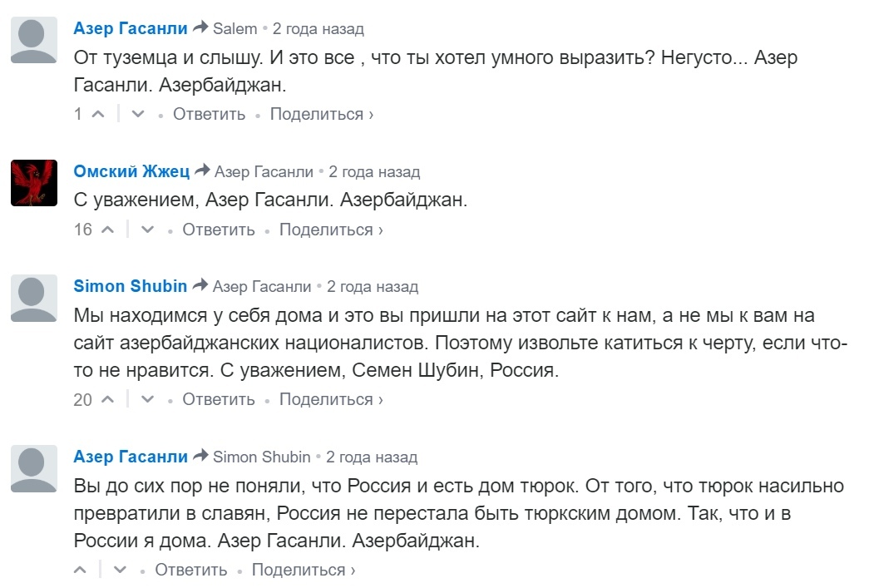Viewport: 869px width, 588px height.
Task: Downvote the last comment by Азер Гасанли
Action: 121,570
